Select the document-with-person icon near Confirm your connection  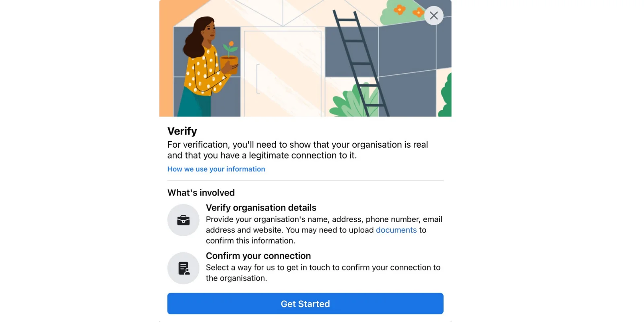(x=183, y=268)
